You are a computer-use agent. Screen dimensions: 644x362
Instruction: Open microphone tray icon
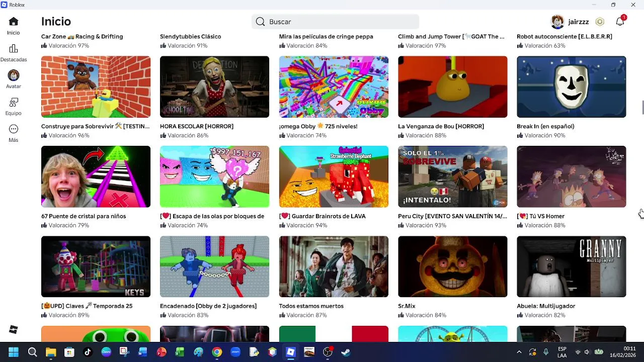pyautogui.click(x=546, y=352)
